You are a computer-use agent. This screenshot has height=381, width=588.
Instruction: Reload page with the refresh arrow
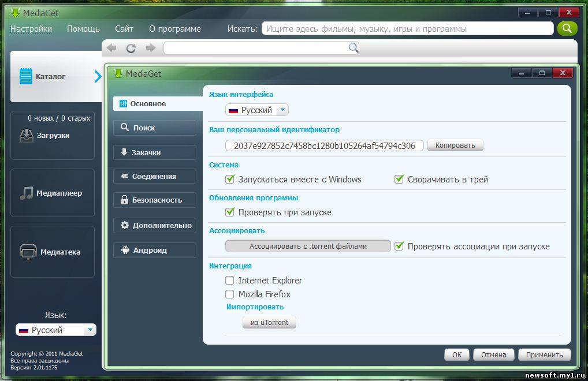click(x=131, y=48)
